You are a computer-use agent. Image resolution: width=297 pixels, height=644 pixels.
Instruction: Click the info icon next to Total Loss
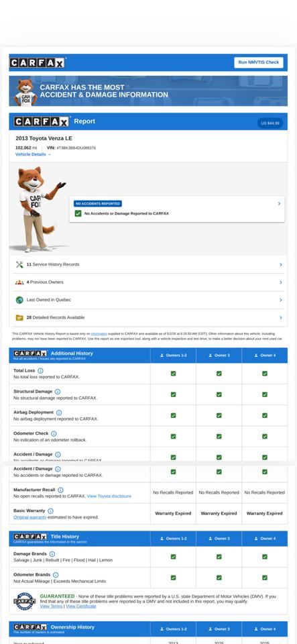[x=40, y=370]
